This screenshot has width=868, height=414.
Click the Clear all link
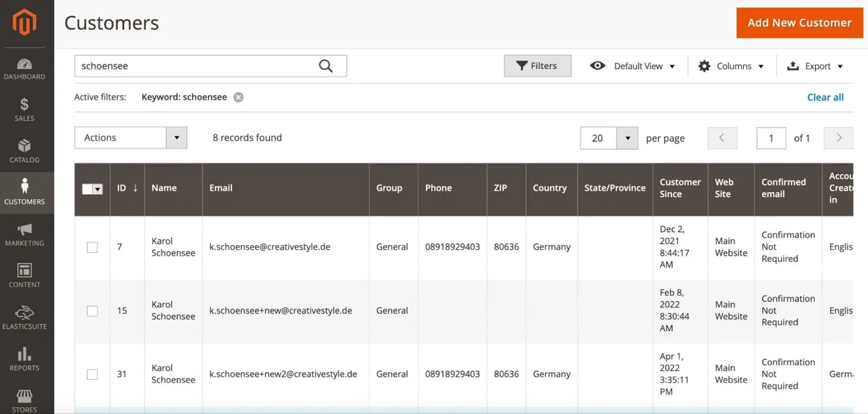[x=825, y=97]
